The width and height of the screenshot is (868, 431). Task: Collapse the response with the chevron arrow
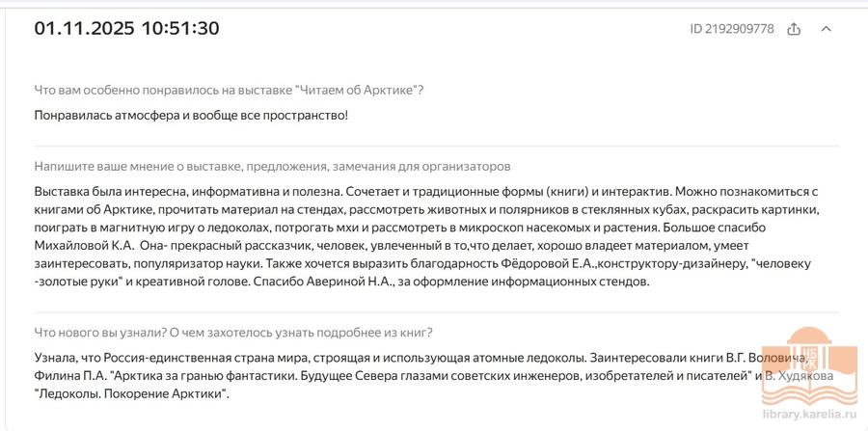pyautogui.click(x=826, y=29)
